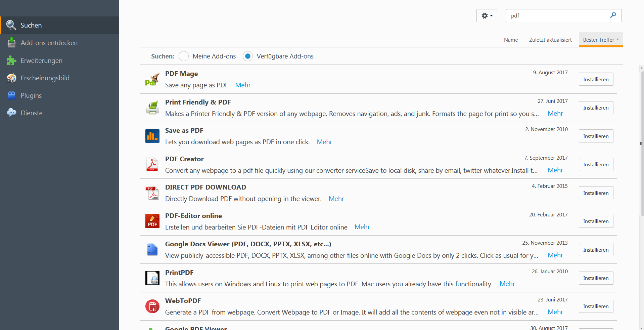Click the PrintPDF description text
Viewport: 644px width, 330px height.
[x=329, y=284]
